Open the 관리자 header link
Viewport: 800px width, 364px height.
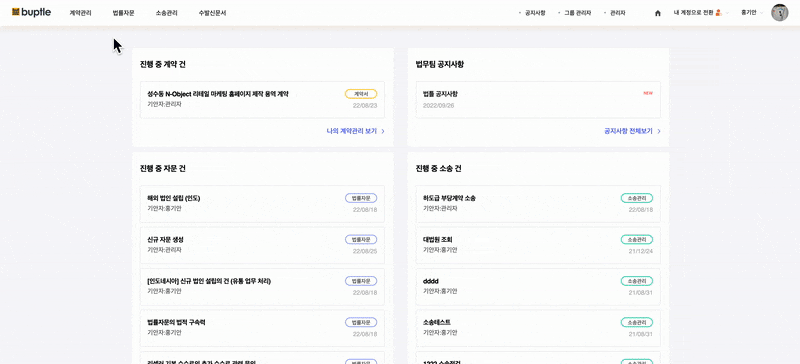pos(617,13)
